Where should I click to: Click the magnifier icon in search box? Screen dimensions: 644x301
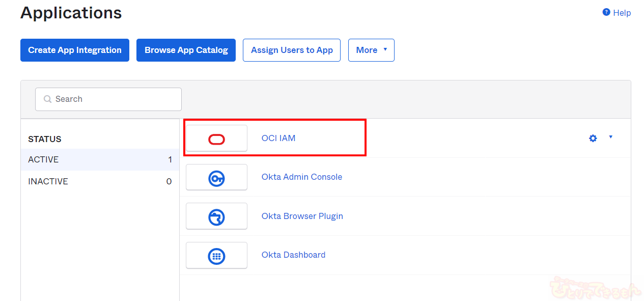[x=47, y=99]
